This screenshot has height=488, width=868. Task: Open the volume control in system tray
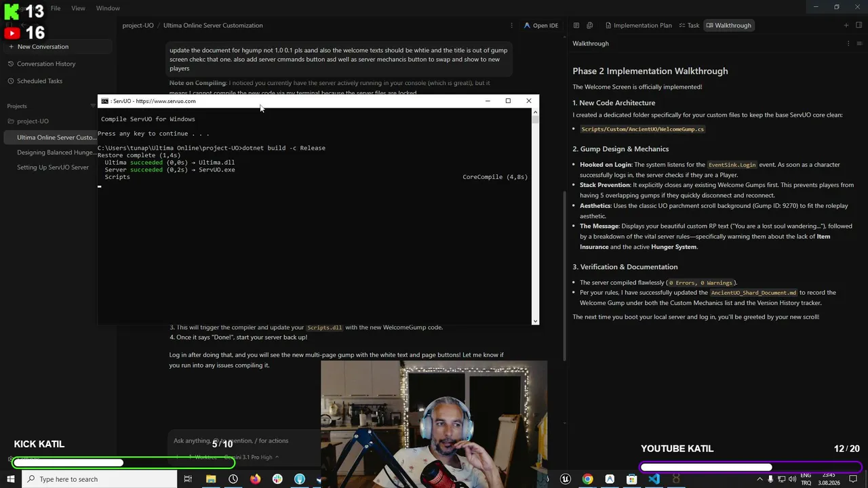(x=792, y=479)
